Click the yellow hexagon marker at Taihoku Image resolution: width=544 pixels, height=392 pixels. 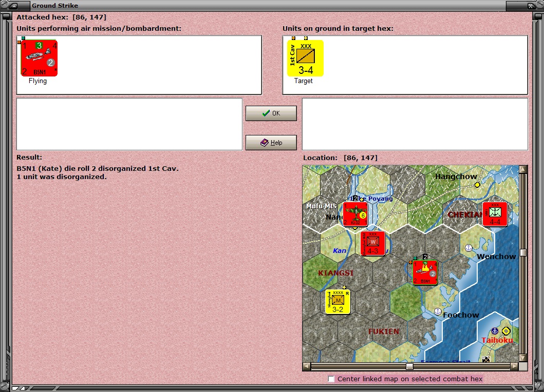[506, 331]
